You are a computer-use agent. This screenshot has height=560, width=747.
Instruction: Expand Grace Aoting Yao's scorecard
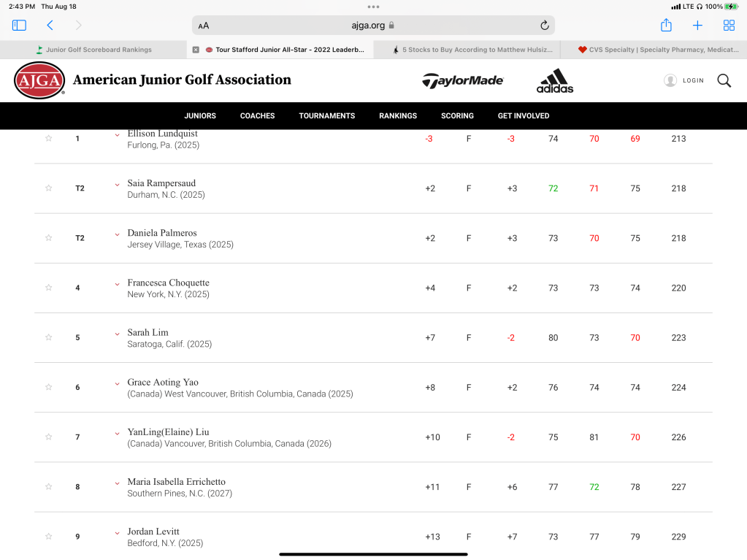coord(117,383)
